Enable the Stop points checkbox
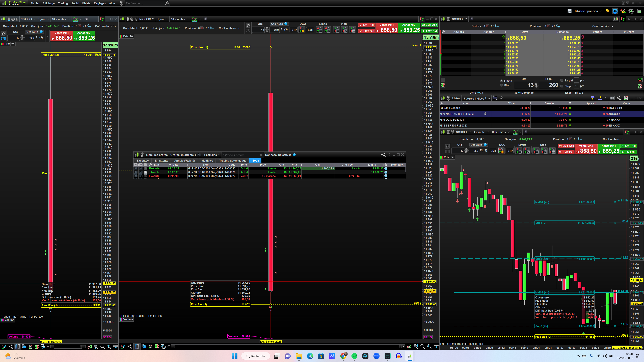Viewport: 644px width, 362px height. pyautogui.click(x=562, y=86)
